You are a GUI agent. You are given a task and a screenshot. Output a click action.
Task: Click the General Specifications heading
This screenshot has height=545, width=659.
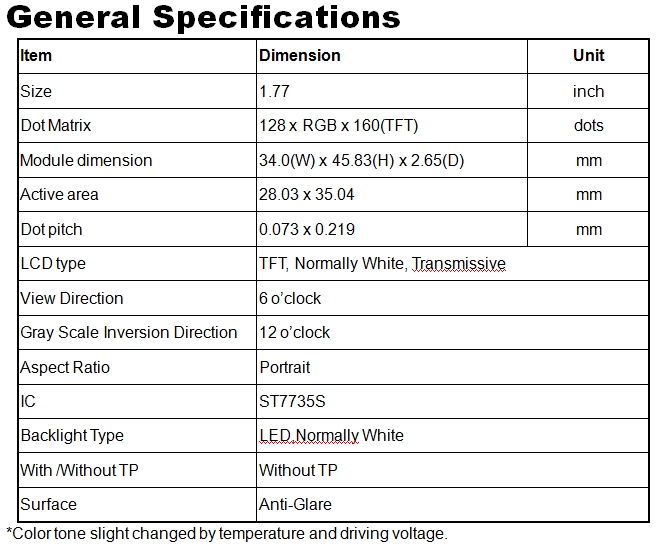pyautogui.click(x=204, y=18)
